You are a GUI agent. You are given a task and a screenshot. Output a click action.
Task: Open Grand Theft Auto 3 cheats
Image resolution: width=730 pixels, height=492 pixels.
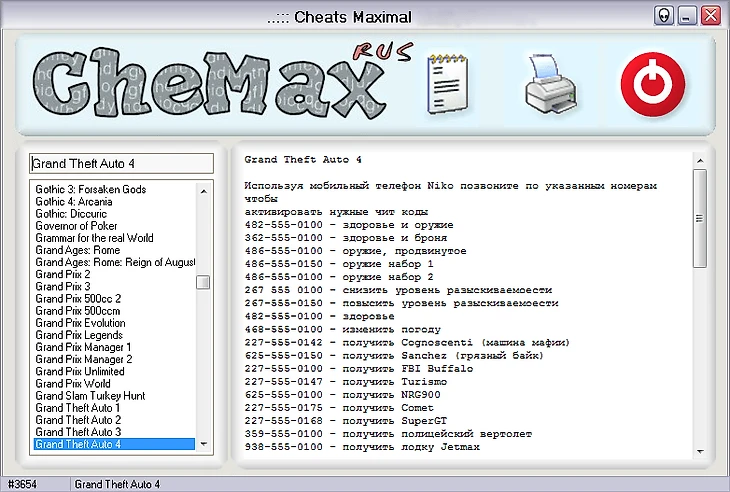(77, 432)
